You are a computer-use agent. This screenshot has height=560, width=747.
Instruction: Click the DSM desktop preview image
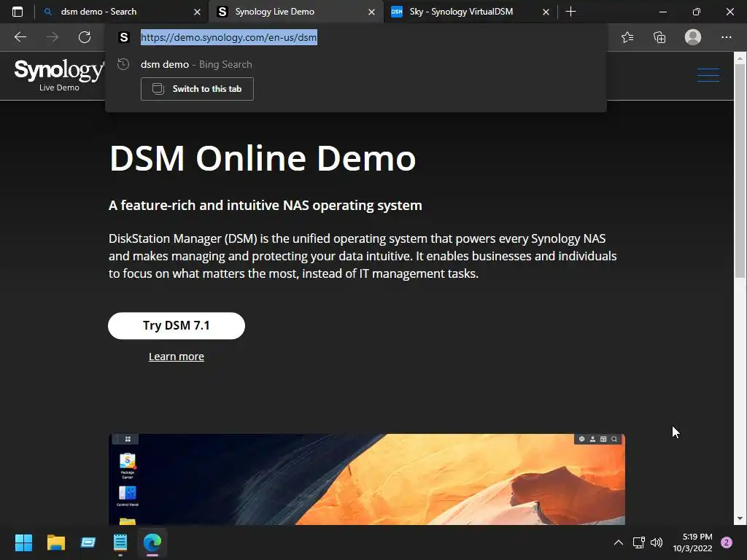pyautogui.click(x=367, y=479)
